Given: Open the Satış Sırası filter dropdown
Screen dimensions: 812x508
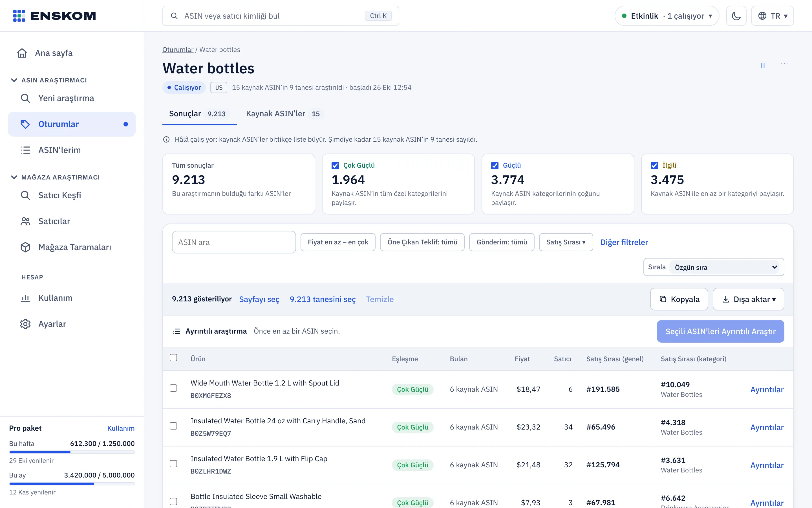Looking at the screenshot, I should coord(566,242).
